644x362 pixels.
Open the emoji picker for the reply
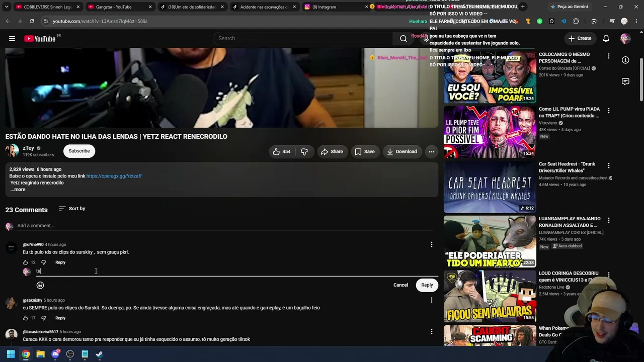[40, 285]
